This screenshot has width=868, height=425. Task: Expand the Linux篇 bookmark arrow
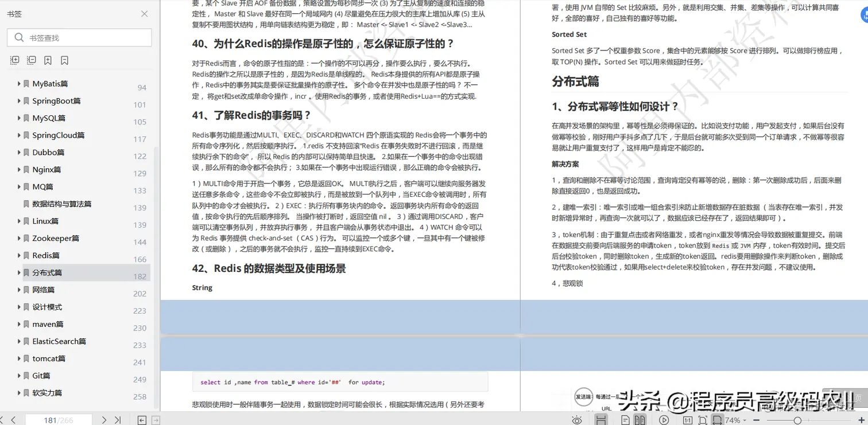tap(19, 221)
